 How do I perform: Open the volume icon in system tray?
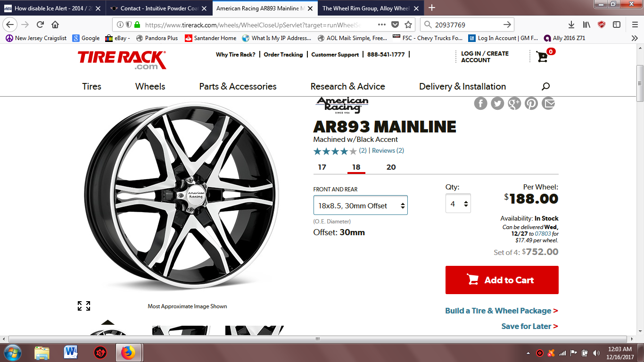[x=596, y=353]
